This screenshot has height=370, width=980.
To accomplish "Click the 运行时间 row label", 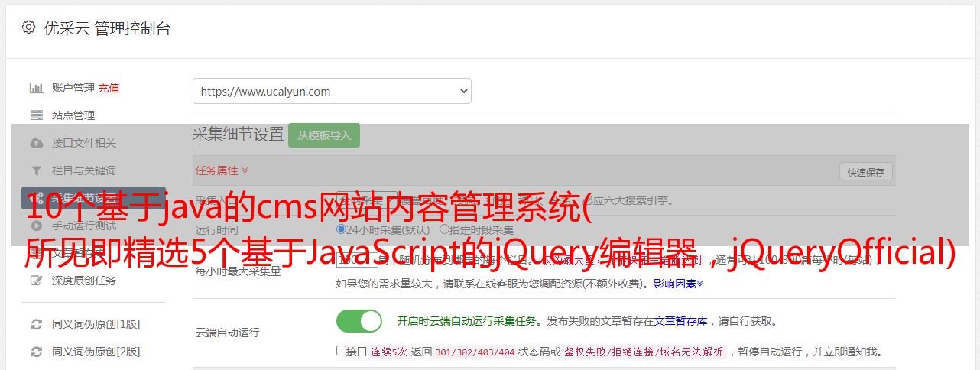I will tap(216, 229).
